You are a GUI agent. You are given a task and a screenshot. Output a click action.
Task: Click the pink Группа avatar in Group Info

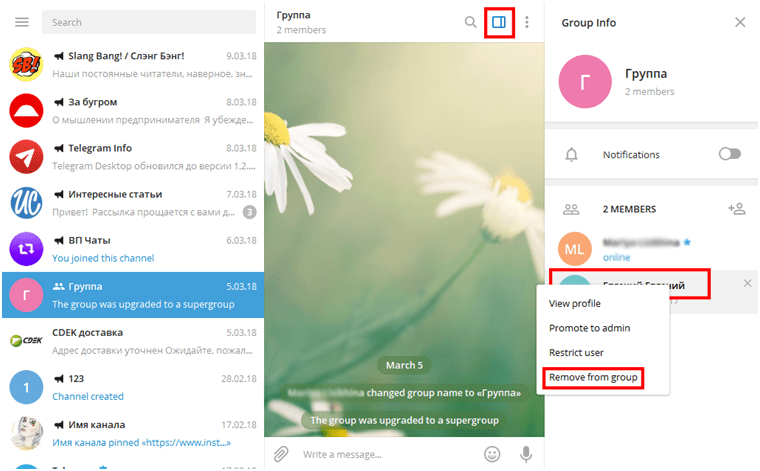pyautogui.click(x=585, y=81)
